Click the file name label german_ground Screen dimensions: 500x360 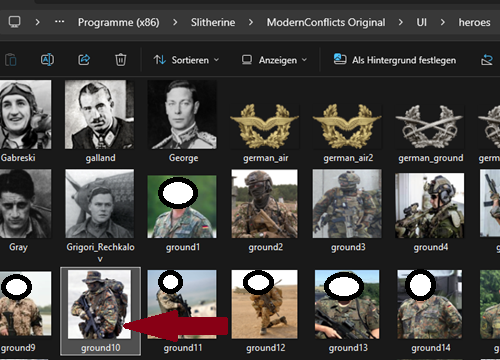coord(431,158)
